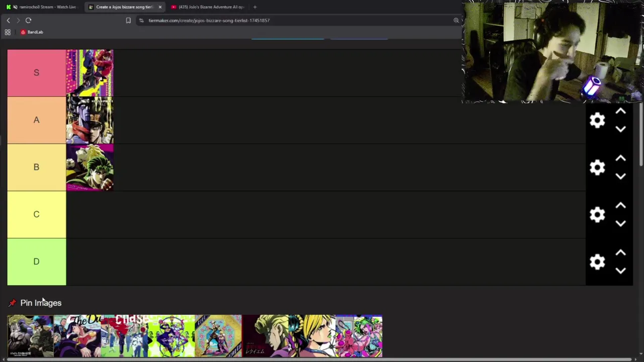Move tier C row down with arrow
Screen dimensions: 644x362
click(x=620, y=224)
